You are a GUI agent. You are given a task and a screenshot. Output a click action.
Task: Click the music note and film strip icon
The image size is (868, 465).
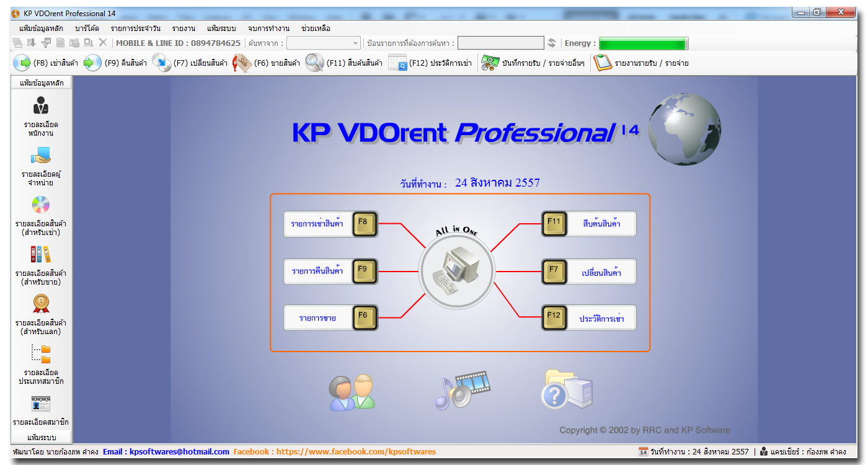462,391
